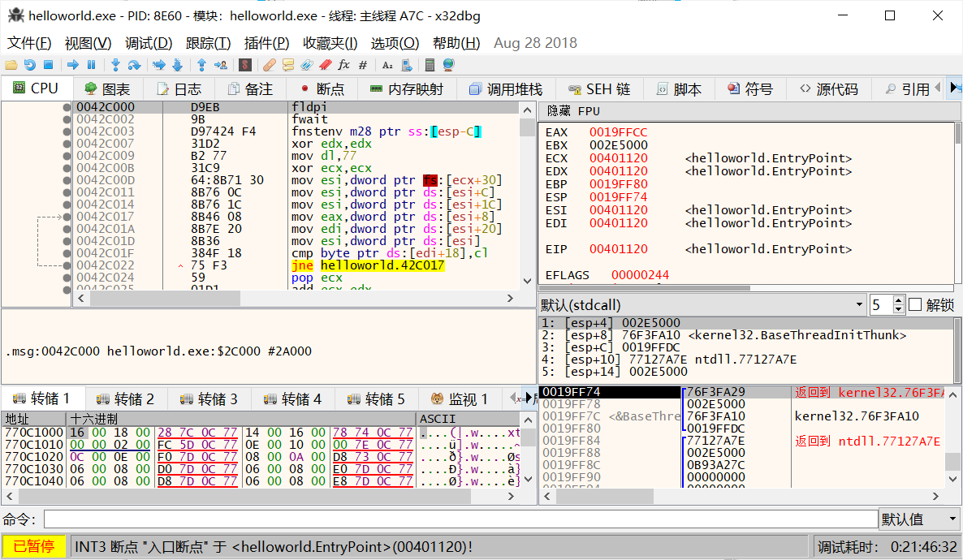Switch to the 符号 tab
The image size is (963, 560).
(x=750, y=89)
